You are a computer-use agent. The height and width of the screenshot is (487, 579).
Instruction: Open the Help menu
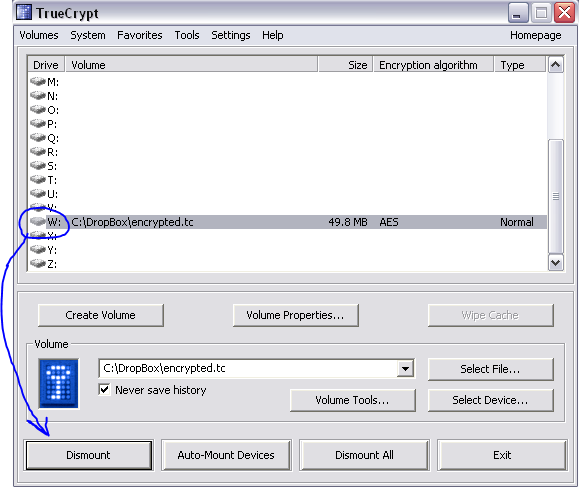click(273, 35)
